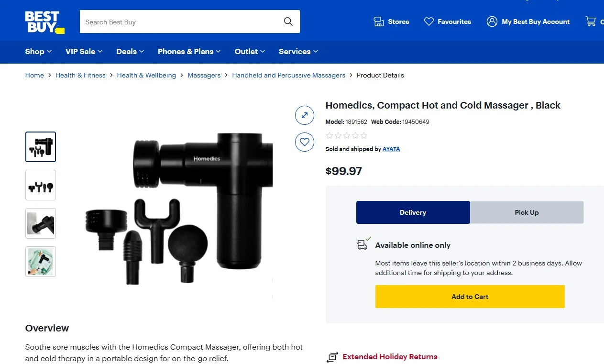The height and width of the screenshot is (364, 604).
Task: Switch to Pick Up option
Action: tap(527, 212)
